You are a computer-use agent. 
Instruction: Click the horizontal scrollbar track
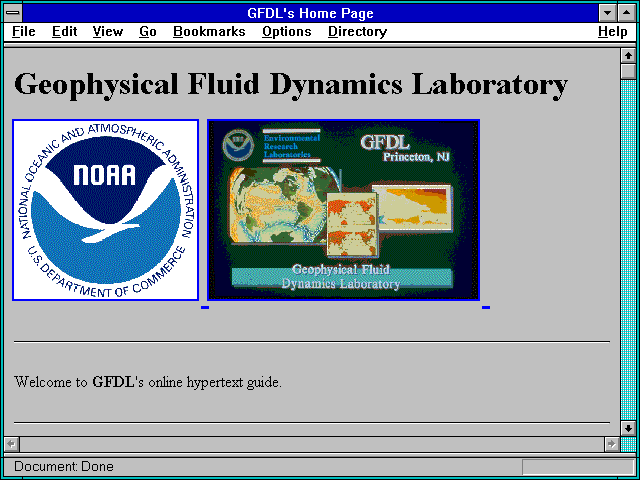(312, 444)
